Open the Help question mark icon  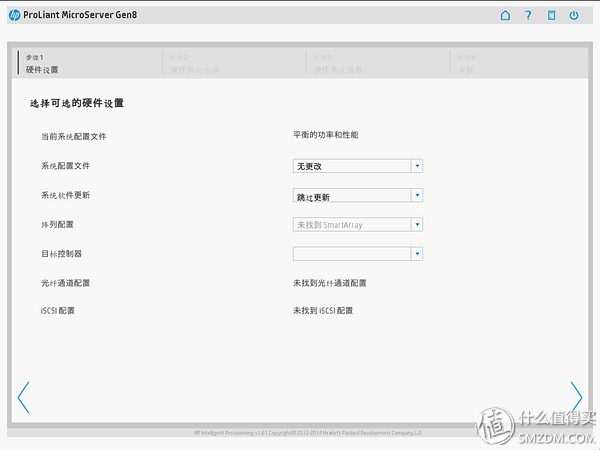528,15
